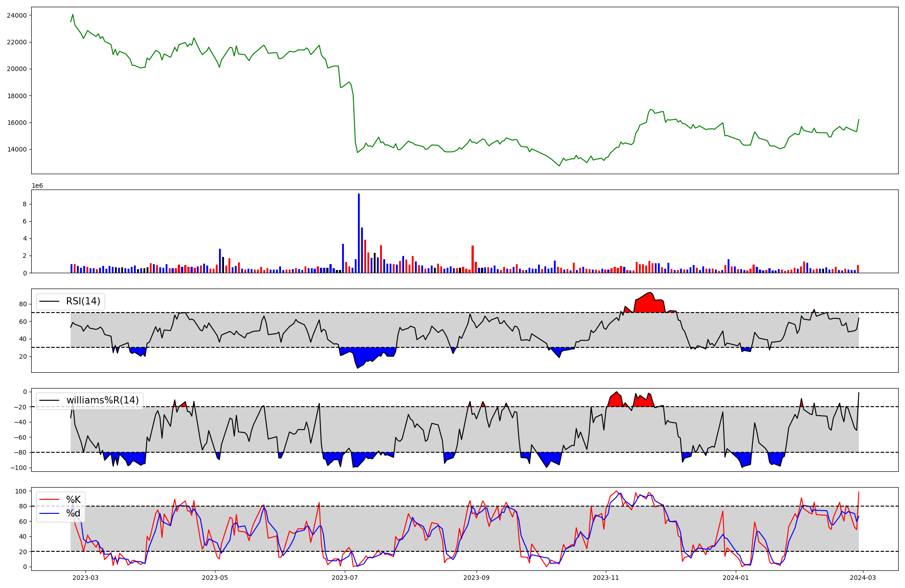The height and width of the screenshot is (588, 905).
Task: Click the williams%R(14) legend label
Action: click(x=102, y=400)
